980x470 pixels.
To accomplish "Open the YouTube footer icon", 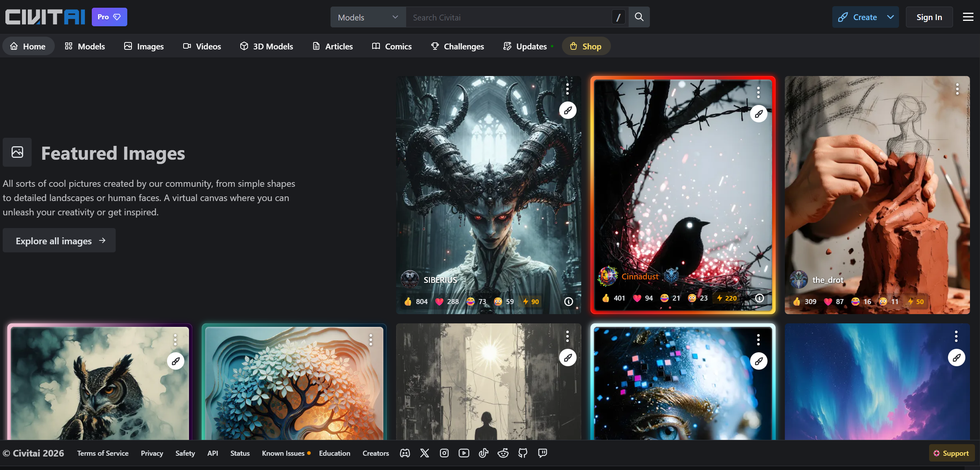I will coord(464,453).
